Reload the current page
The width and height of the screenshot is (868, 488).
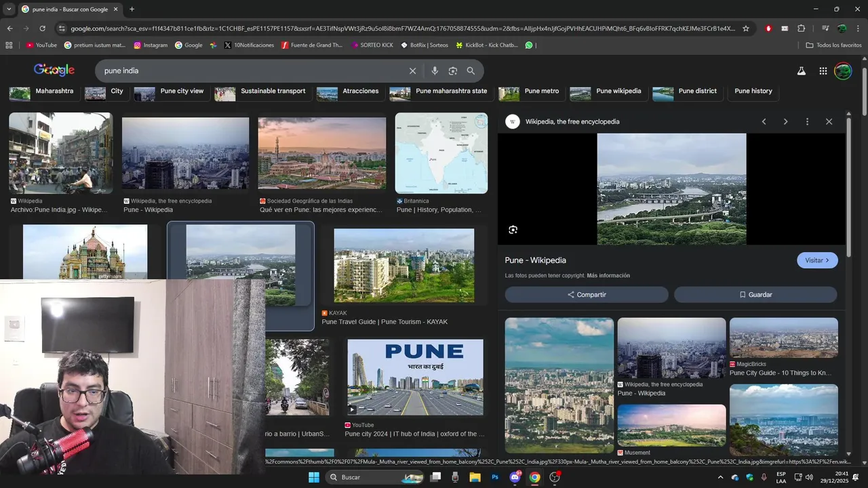click(42, 28)
